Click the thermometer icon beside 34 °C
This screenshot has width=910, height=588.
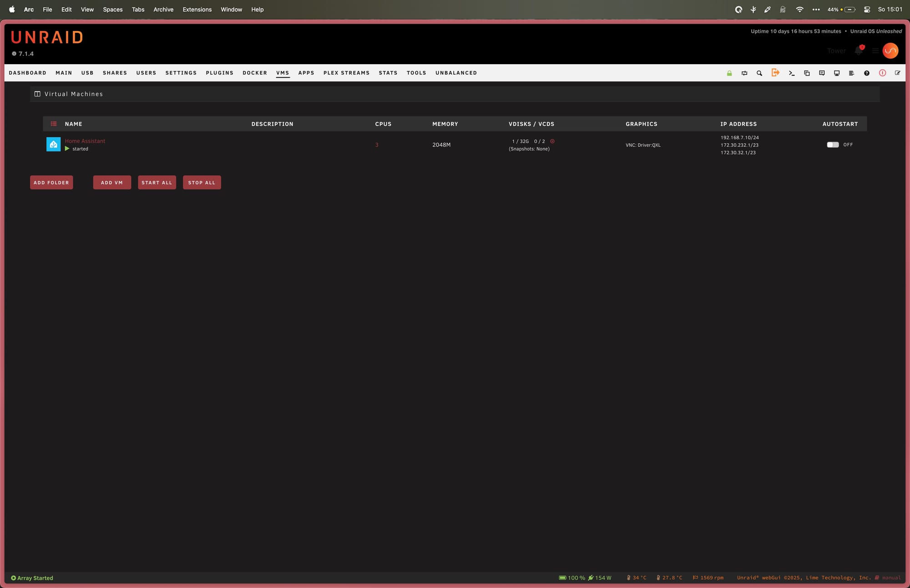[x=629, y=578]
